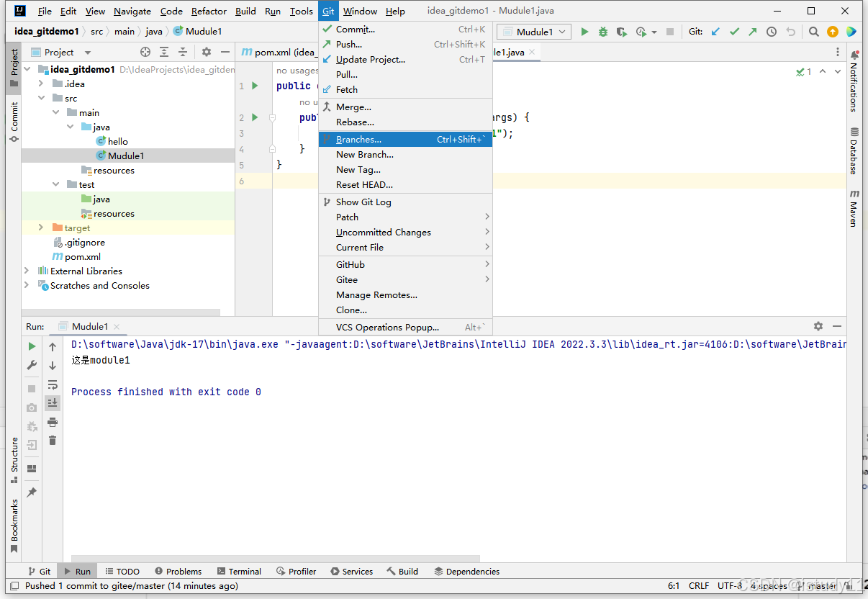Expand External Libraries node
This screenshot has width=868, height=599.
pyautogui.click(x=27, y=271)
